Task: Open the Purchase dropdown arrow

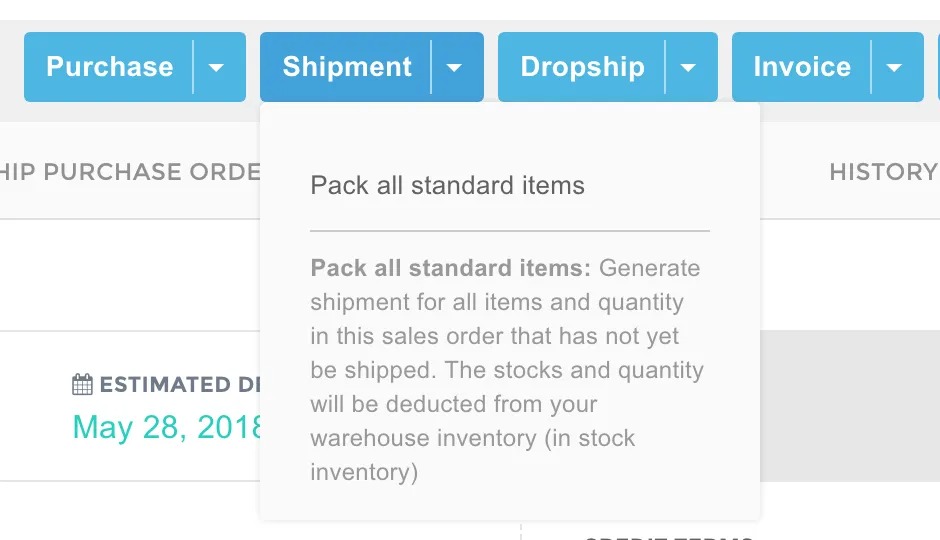Action: 216,68
